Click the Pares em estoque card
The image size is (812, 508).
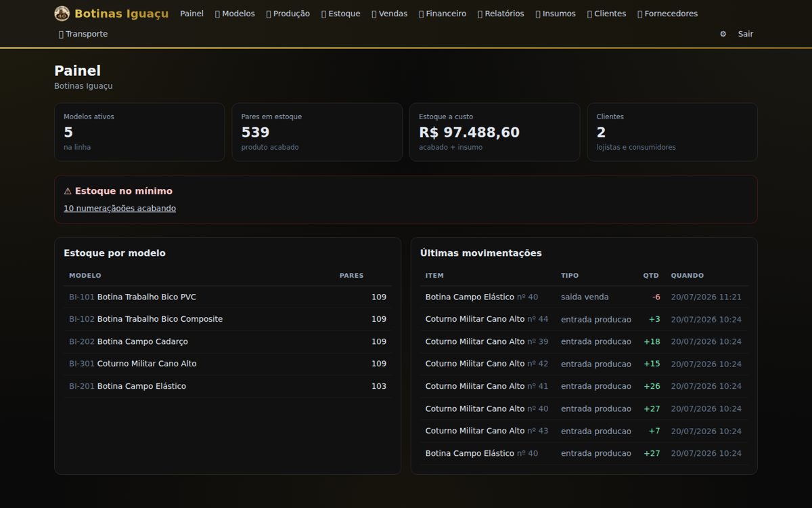coord(317,132)
